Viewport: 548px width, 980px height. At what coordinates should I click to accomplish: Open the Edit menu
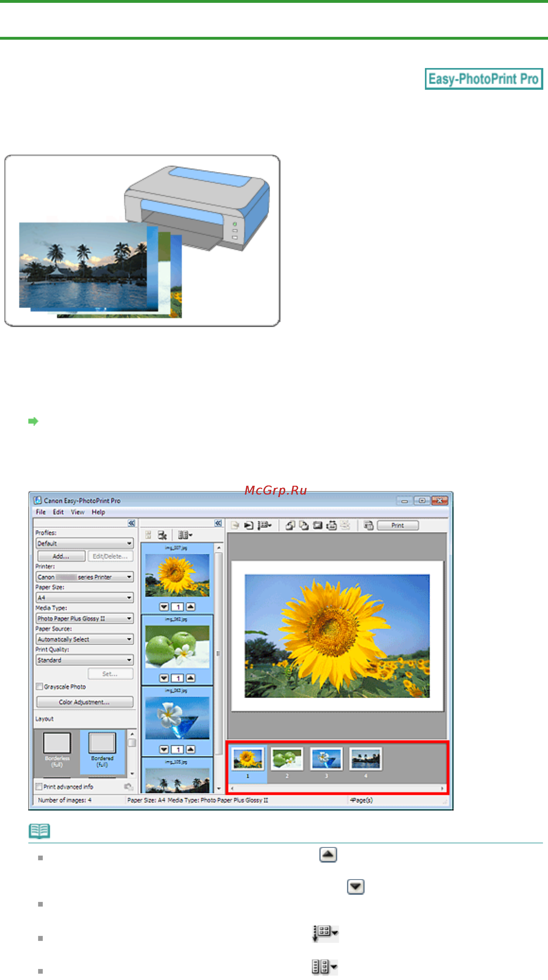click(58, 512)
